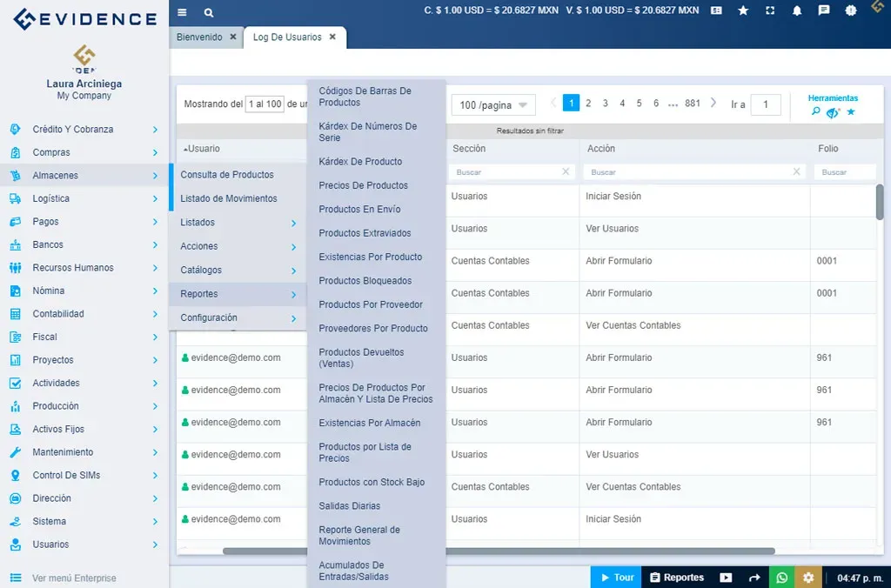Switch to the Bienvenido tab
The width and height of the screenshot is (891, 588).
click(x=199, y=37)
